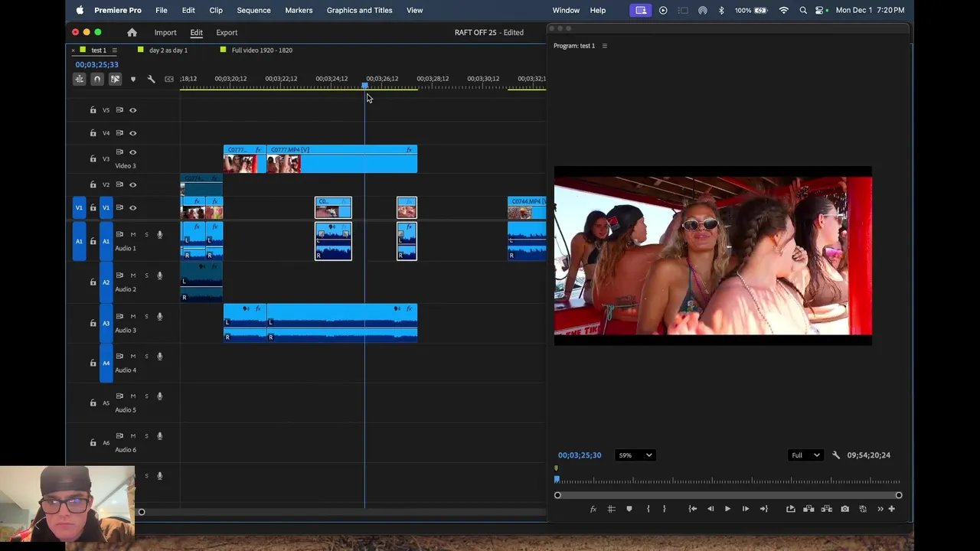The height and width of the screenshot is (551, 980).
Task: Go to Out point
Action: tap(763, 509)
